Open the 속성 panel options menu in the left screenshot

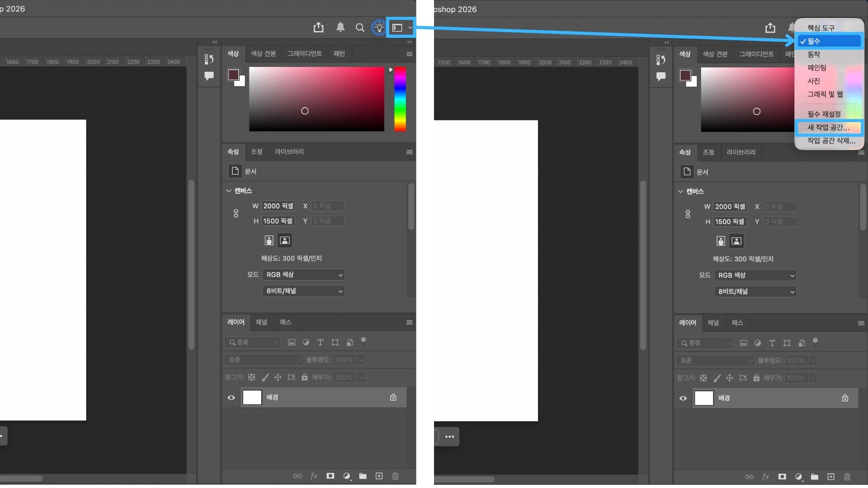[409, 152]
